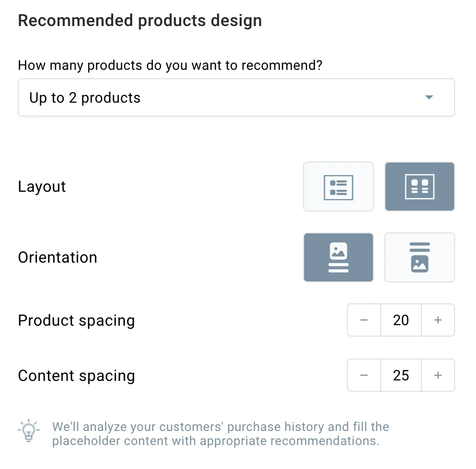
Task: Click the Product spacing label
Action: point(76,321)
